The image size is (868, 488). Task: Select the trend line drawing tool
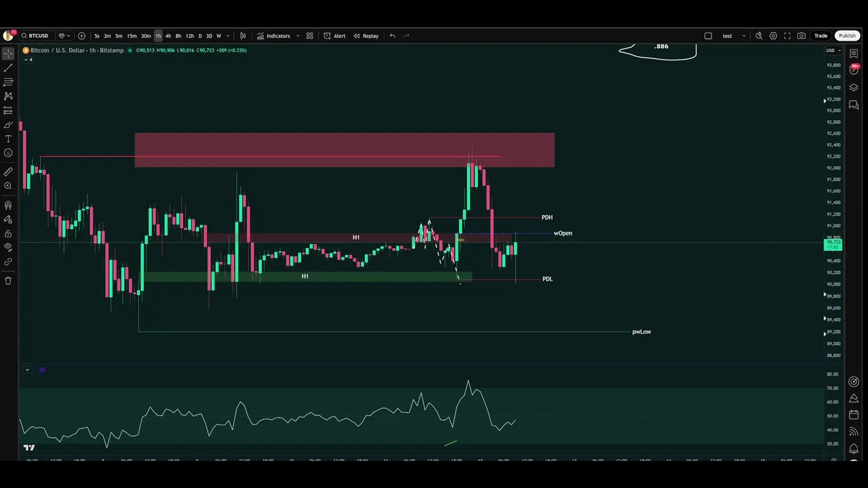click(8, 68)
